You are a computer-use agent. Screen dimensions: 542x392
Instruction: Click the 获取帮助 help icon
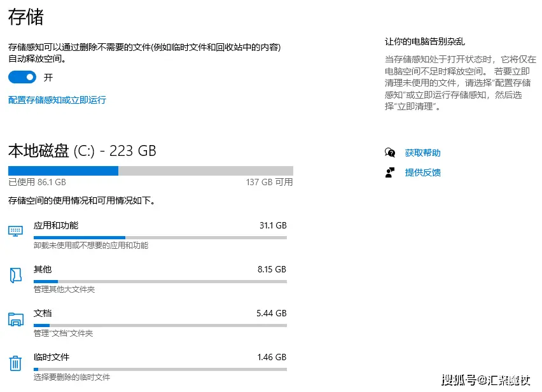pyautogui.click(x=390, y=153)
